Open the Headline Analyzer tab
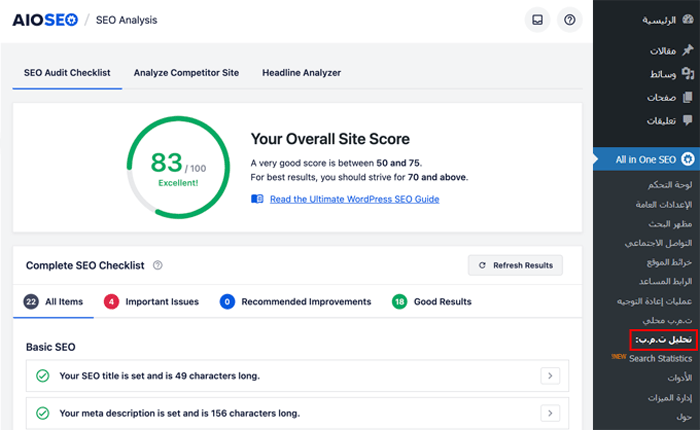This screenshot has width=700, height=430. (301, 73)
